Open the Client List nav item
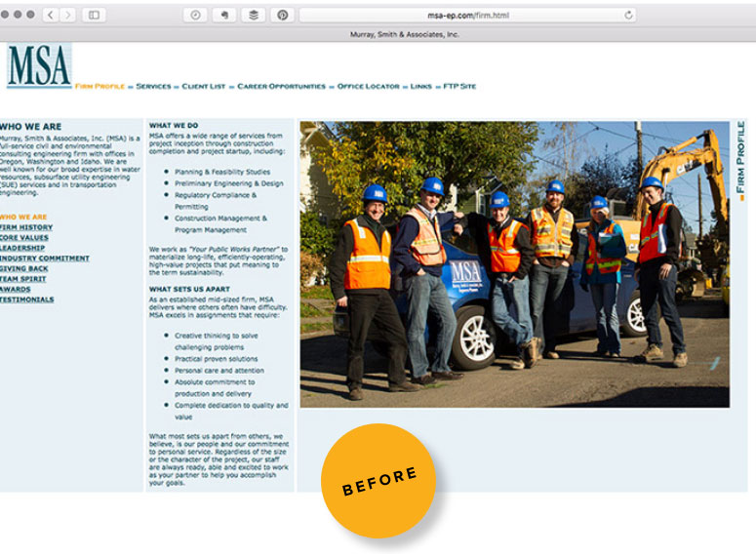Viewport: 756px width, 558px height. click(204, 86)
